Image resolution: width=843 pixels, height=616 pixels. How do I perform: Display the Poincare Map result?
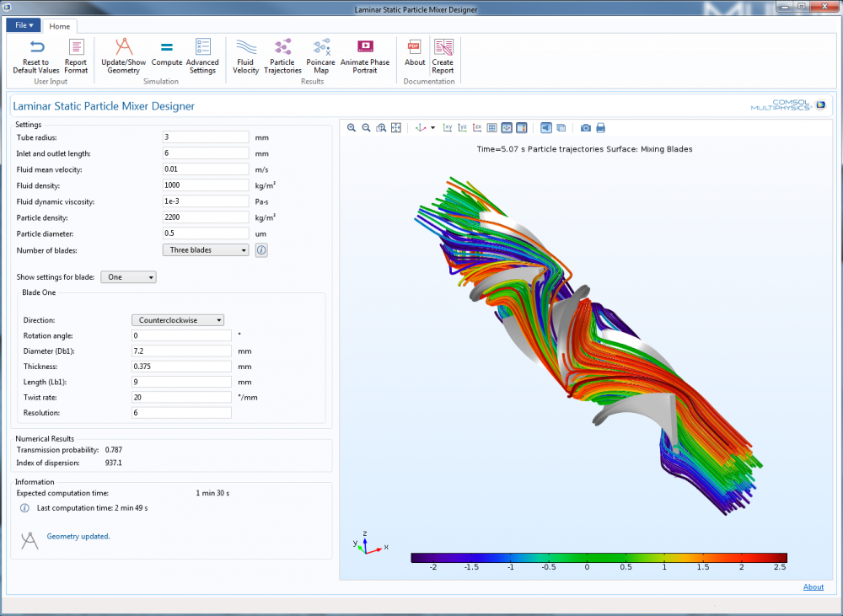click(320, 56)
